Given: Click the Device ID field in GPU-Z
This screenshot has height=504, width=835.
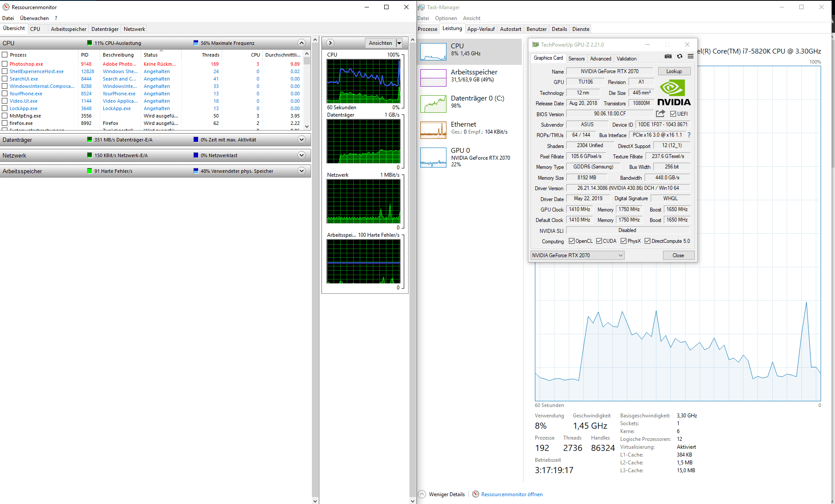Looking at the screenshot, I should [663, 124].
